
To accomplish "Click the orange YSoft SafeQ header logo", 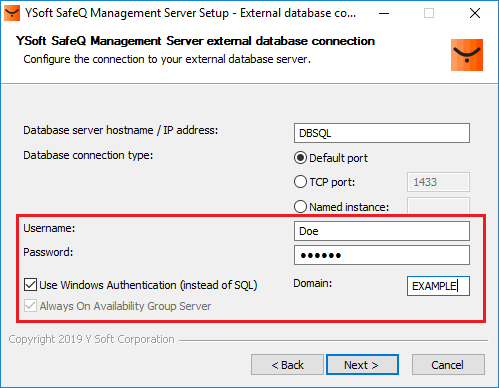I will (x=467, y=55).
